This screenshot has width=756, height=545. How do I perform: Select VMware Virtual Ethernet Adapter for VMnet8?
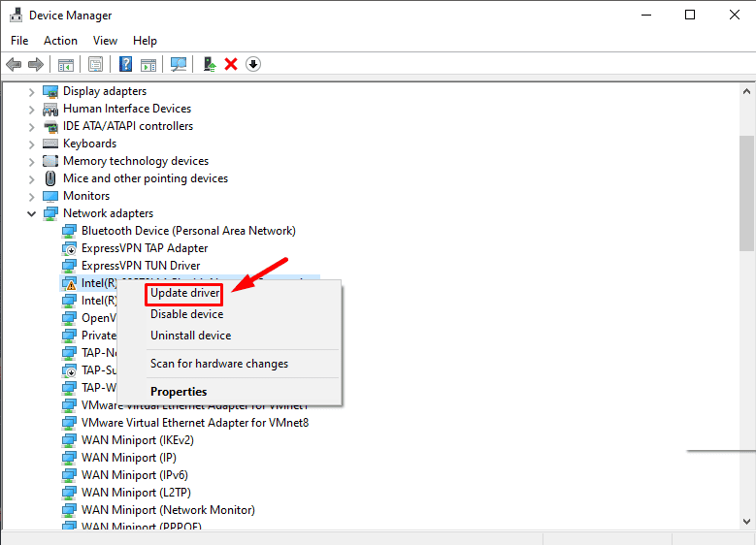click(x=195, y=423)
